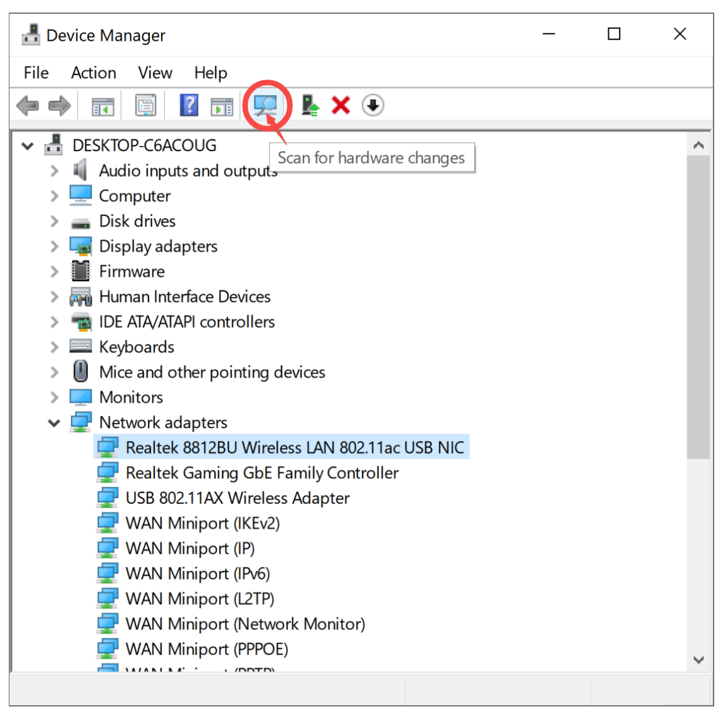Click the Show/Hide console tree icon
728x714 pixels.
103,106
